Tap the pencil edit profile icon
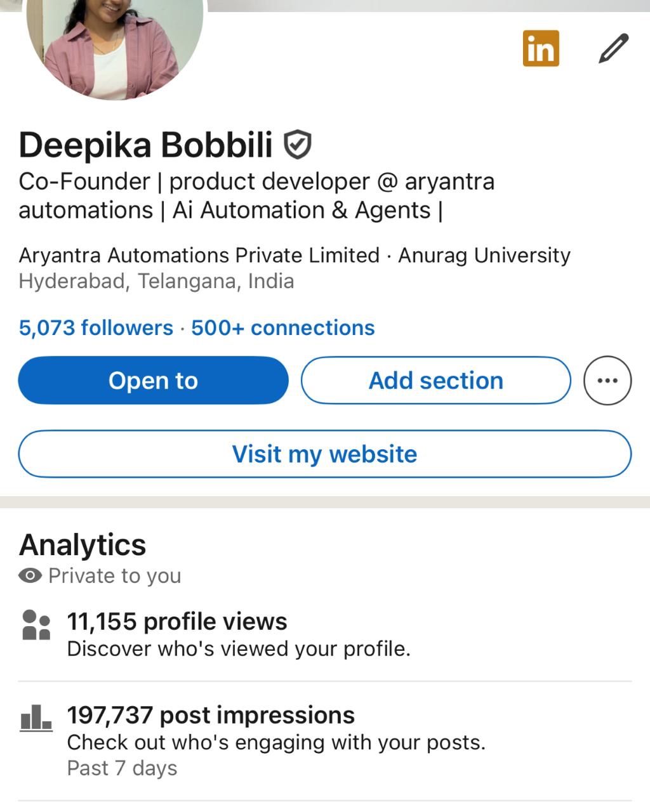This screenshot has width=650, height=812. (x=613, y=49)
